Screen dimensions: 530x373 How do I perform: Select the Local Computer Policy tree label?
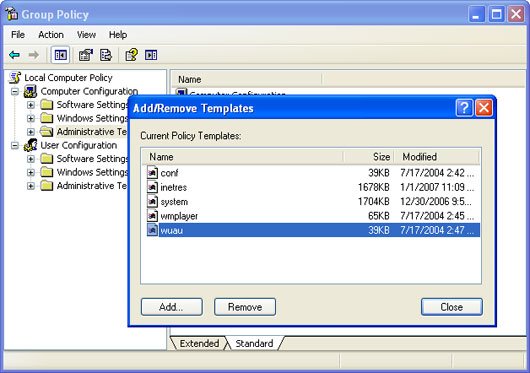point(68,78)
